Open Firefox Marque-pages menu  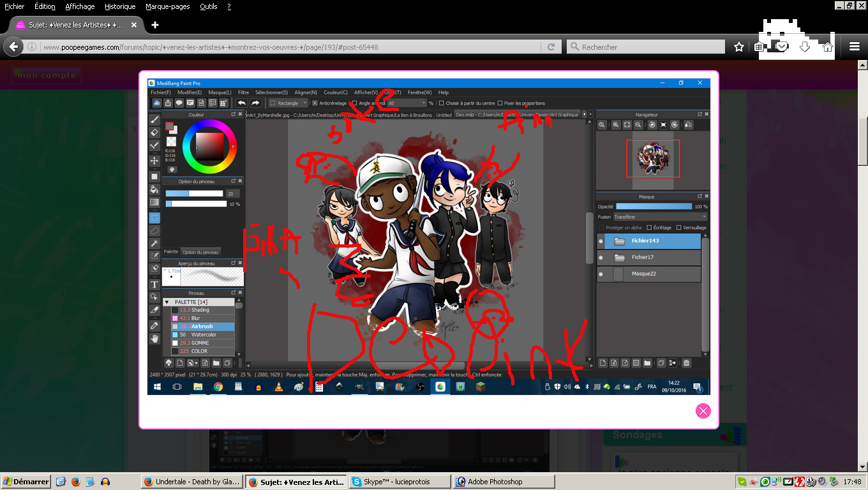point(168,6)
